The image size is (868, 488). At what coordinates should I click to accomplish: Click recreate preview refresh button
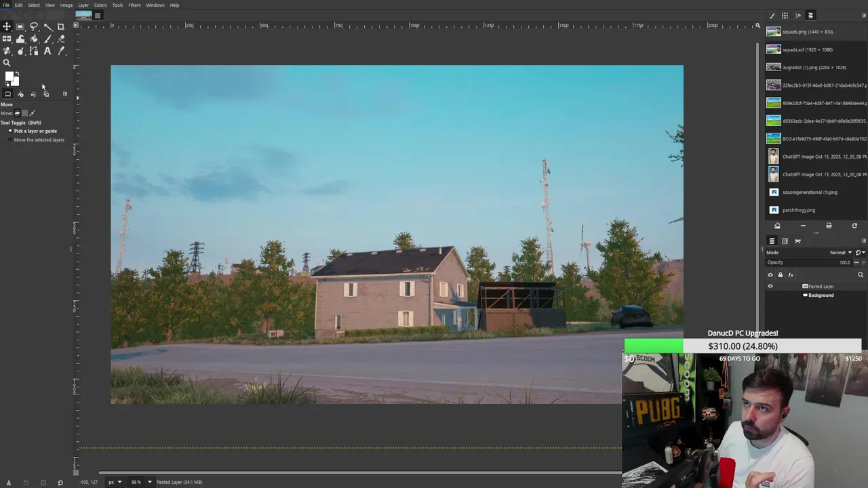[854, 226]
